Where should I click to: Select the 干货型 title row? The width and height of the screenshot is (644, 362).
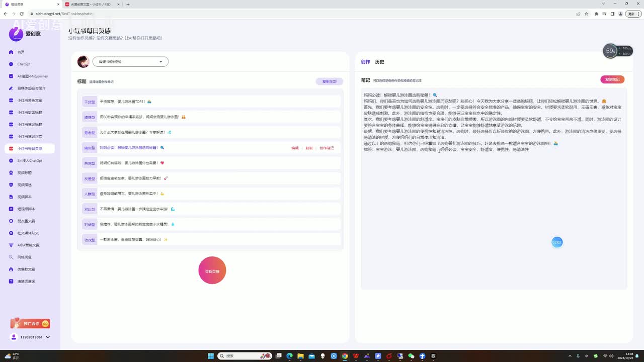click(211, 102)
